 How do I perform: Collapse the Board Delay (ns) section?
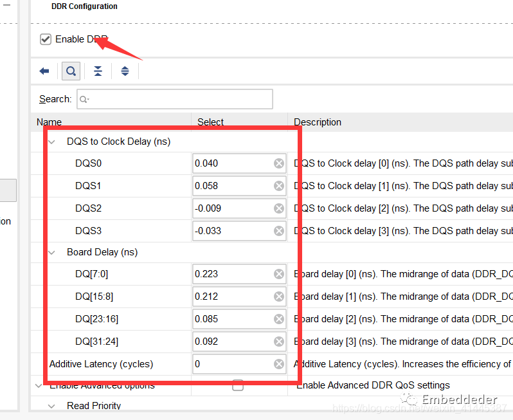click(x=51, y=252)
